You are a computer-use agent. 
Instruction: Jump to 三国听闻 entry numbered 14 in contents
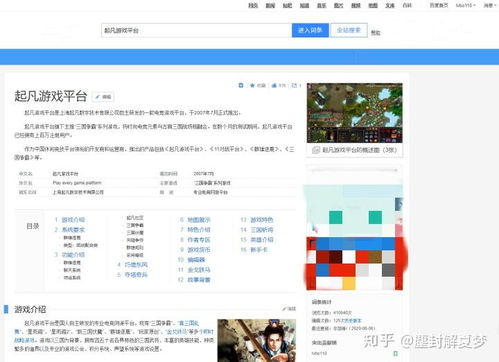(x=262, y=230)
